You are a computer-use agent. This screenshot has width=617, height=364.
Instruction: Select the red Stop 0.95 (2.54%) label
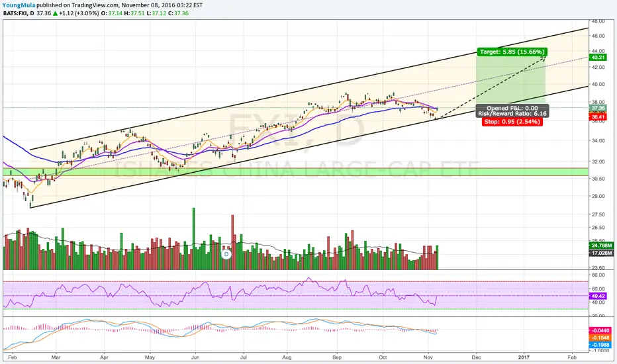(x=512, y=122)
